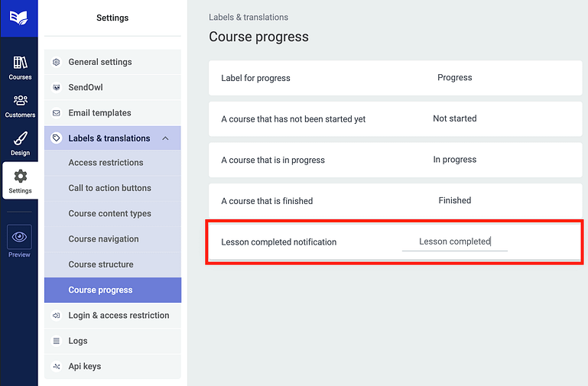
Task: Collapse the Labels & translations section
Action: click(x=166, y=138)
